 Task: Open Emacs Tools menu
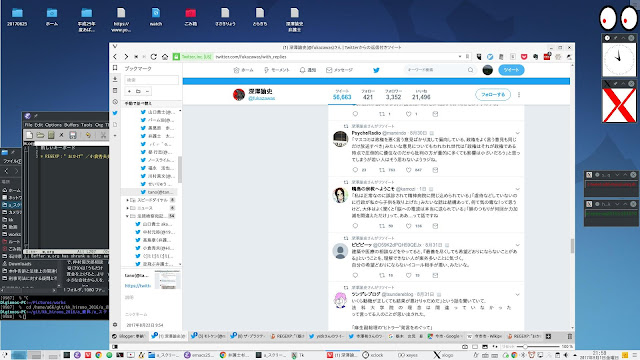tap(87, 125)
